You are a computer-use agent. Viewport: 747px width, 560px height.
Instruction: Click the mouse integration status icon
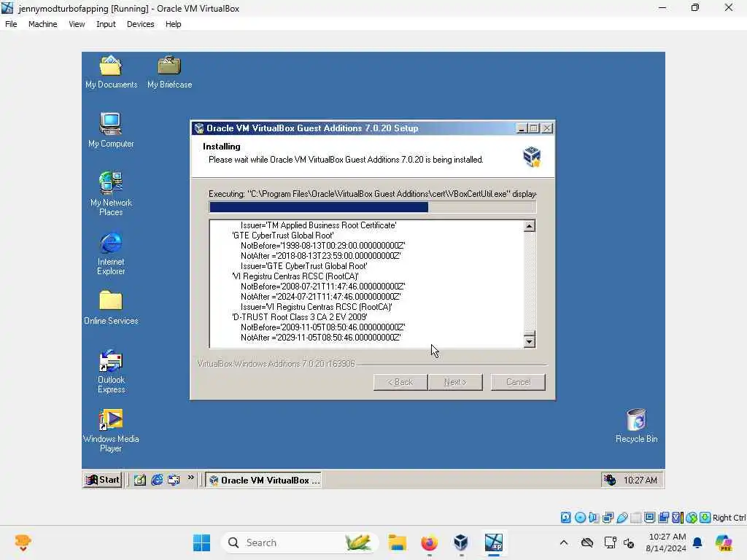(692, 518)
